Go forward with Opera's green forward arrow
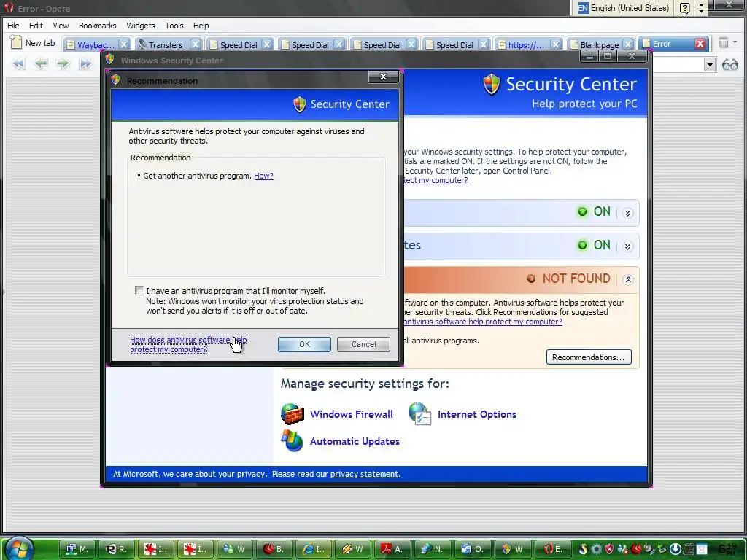Screen dimensions: 747x560 click(63, 63)
